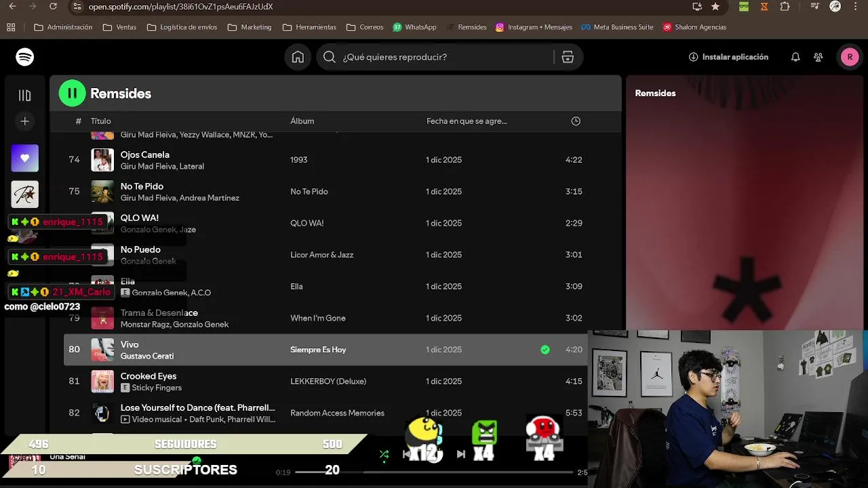Open the Correos bookmarks folder
This screenshot has height=488, width=868.
[365, 27]
